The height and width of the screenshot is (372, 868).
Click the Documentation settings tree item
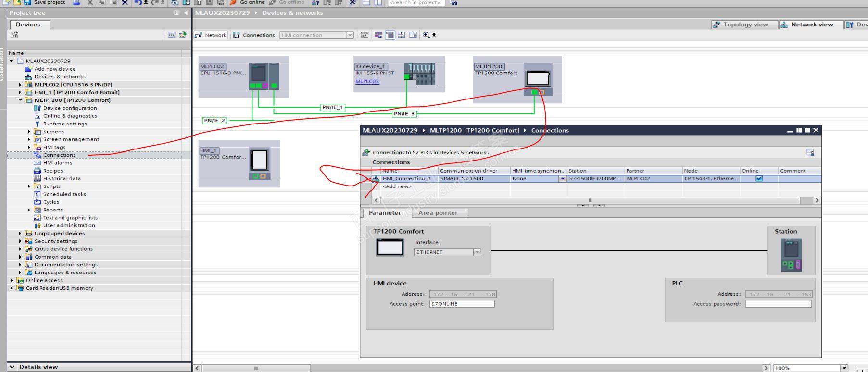66,265
